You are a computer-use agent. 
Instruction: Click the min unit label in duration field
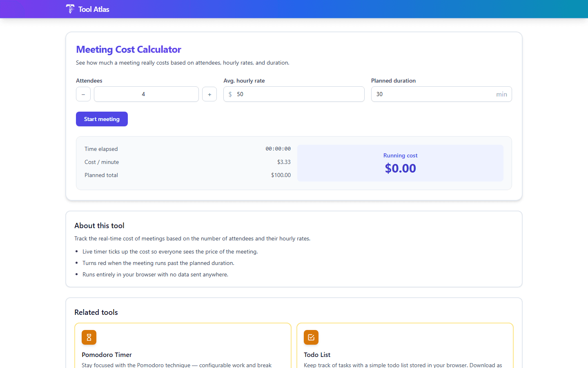point(502,94)
